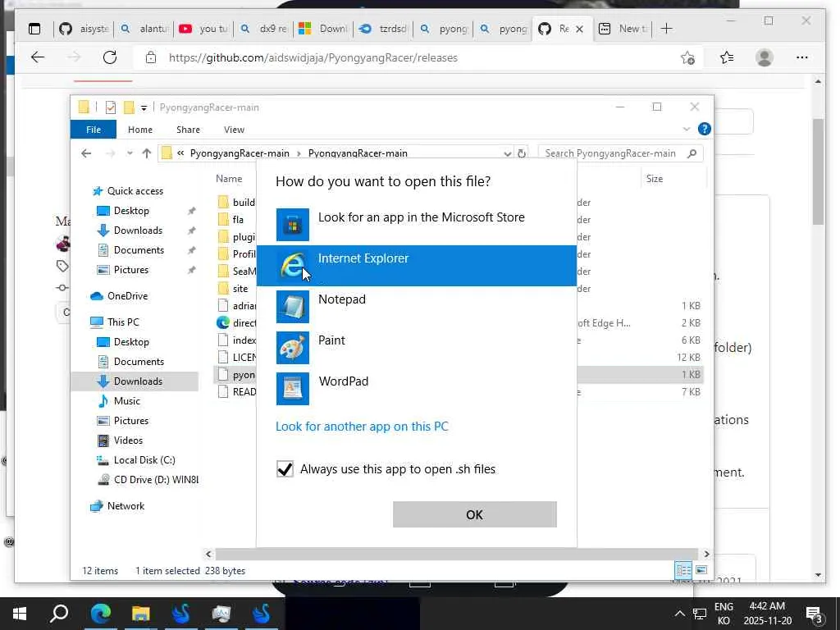The height and width of the screenshot is (630, 840).
Task: Uncheck Always use this app for .sh files
Action: (285, 468)
